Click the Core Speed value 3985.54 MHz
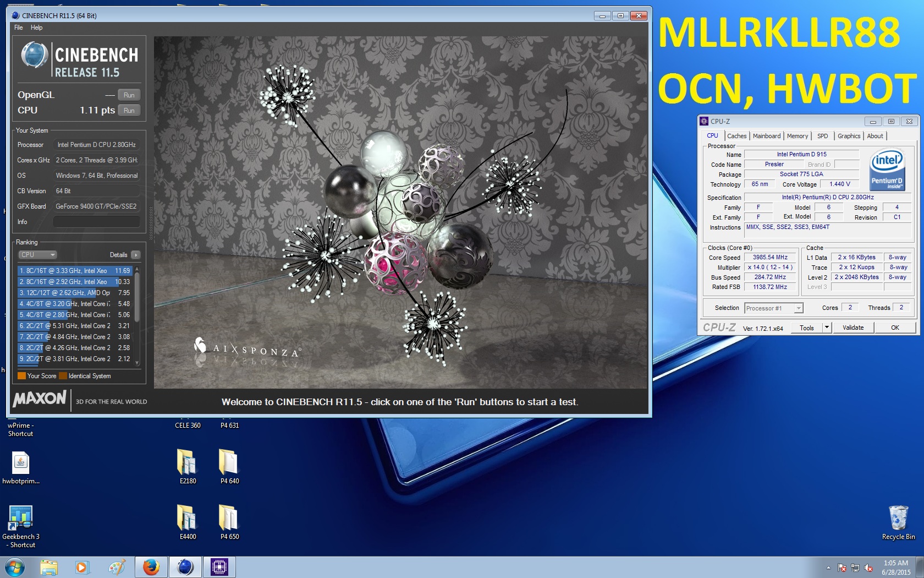This screenshot has width=924, height=578. point(770,258)
